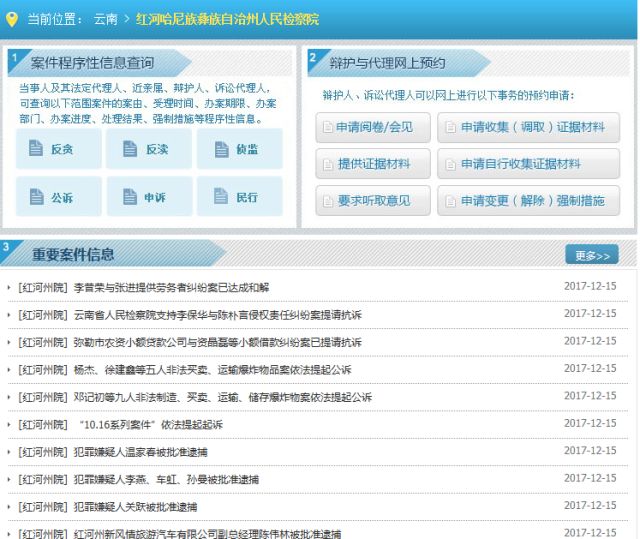Viewport: 640px width, 539px height.
Task: Click the 提供证据材料 button
Action: [373, 164]
